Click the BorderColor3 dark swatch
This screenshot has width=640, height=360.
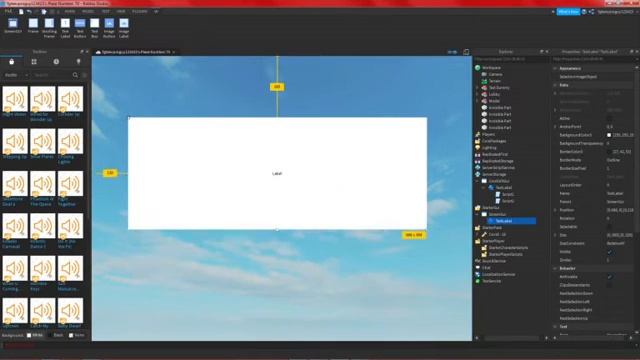pyautogui.click(x=609, y=151)
